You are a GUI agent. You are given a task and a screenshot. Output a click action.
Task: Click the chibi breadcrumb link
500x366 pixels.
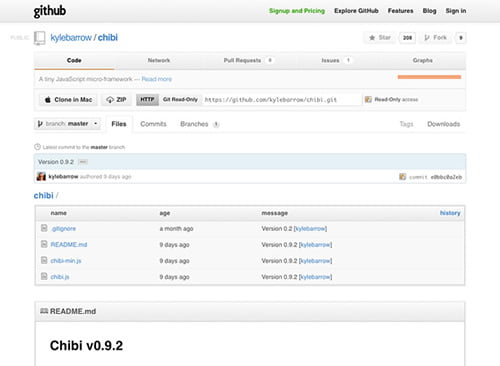tap(43, 196)
